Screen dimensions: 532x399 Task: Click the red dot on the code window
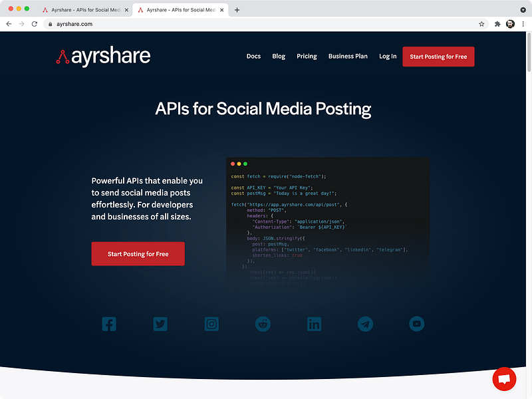(x=233, y=164)
